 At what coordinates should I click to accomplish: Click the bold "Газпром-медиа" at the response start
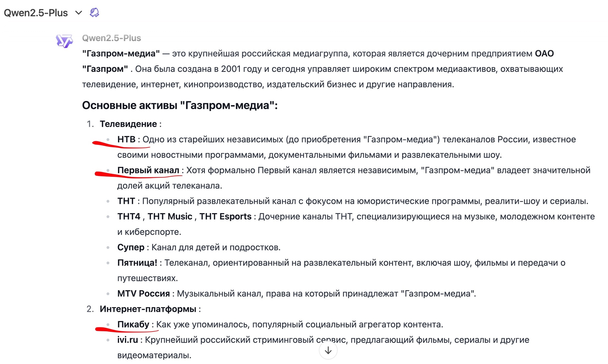[121, 53]
